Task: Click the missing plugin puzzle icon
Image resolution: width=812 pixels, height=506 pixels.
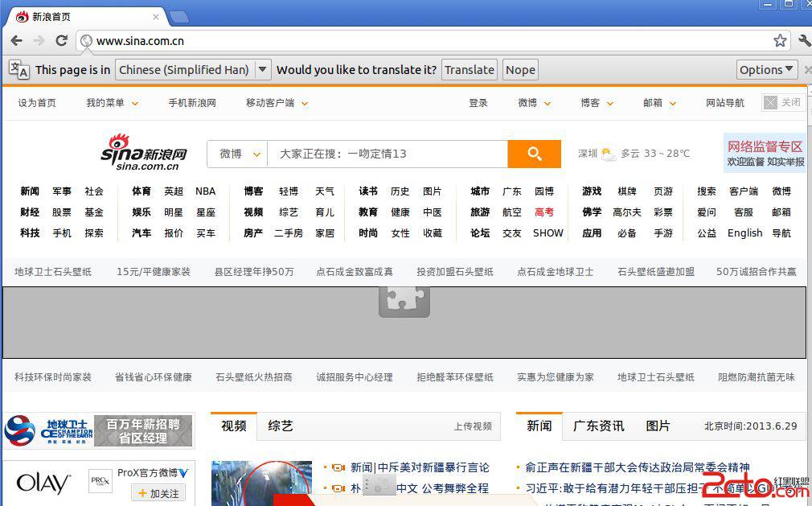Action: pos(404,302)
